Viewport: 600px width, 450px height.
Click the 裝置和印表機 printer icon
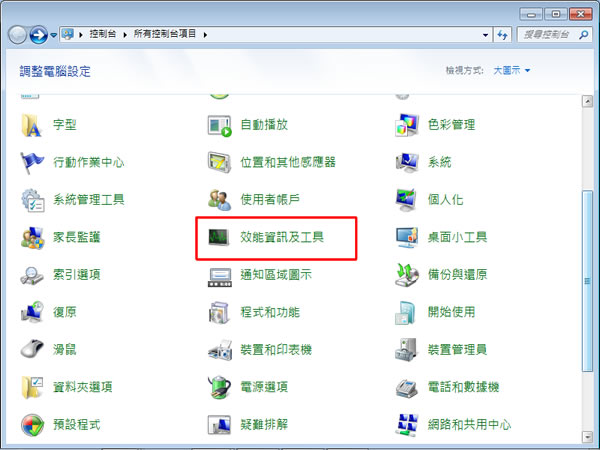220,350
